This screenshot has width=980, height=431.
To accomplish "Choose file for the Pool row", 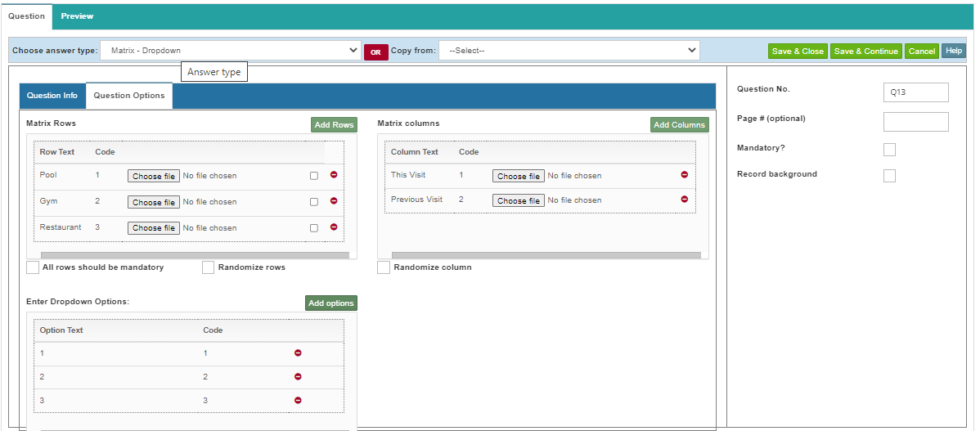I will pyautogui.click(x=154, y=176).
